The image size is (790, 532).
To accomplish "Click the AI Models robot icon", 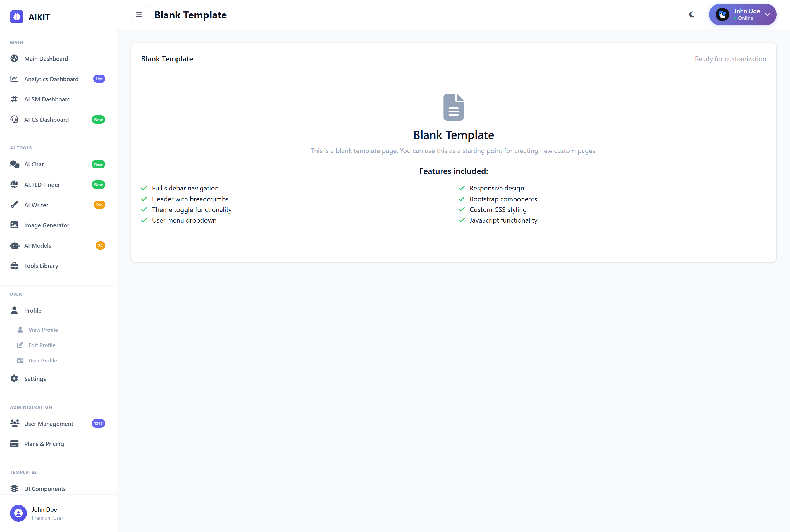I will tap(14, 245).
